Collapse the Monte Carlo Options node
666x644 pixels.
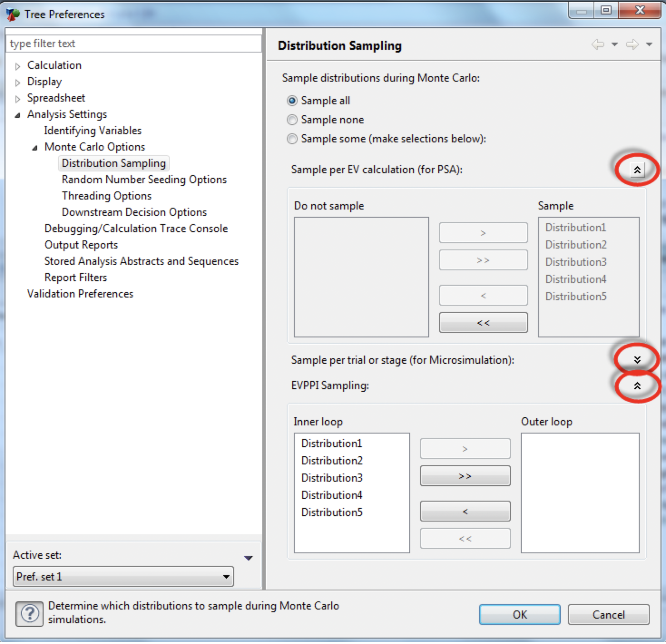(34, 148)
